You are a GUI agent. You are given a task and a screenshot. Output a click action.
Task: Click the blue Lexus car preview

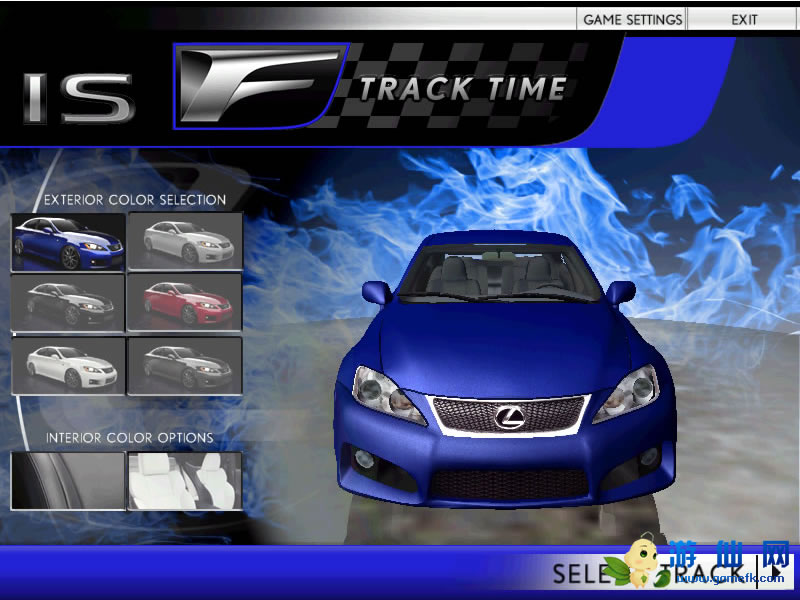coord(505,368)
